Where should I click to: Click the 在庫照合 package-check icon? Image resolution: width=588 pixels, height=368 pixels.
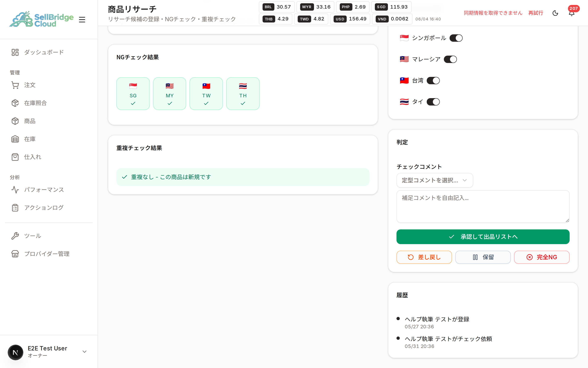(x=15, y=103)
